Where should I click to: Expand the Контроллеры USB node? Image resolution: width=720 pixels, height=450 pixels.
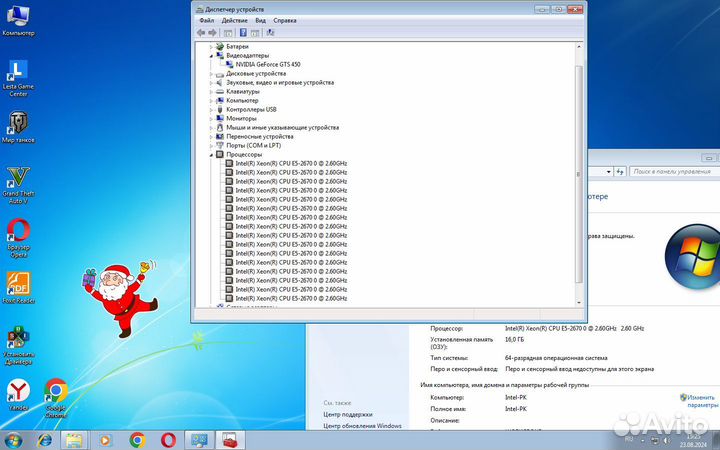point(212,109)
